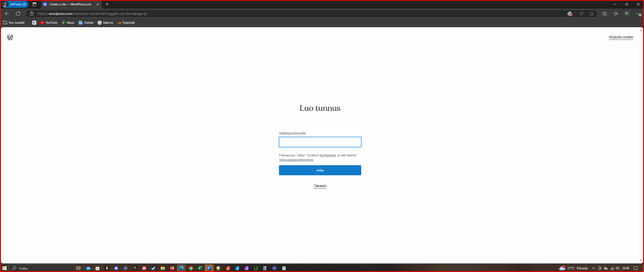Select the Create a site WordPress.com tab
The image size is (644, 272).
pos(70,4)
